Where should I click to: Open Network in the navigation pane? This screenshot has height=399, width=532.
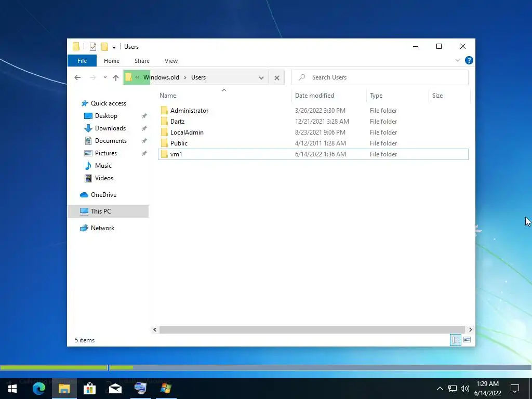(x=97, y=228)
